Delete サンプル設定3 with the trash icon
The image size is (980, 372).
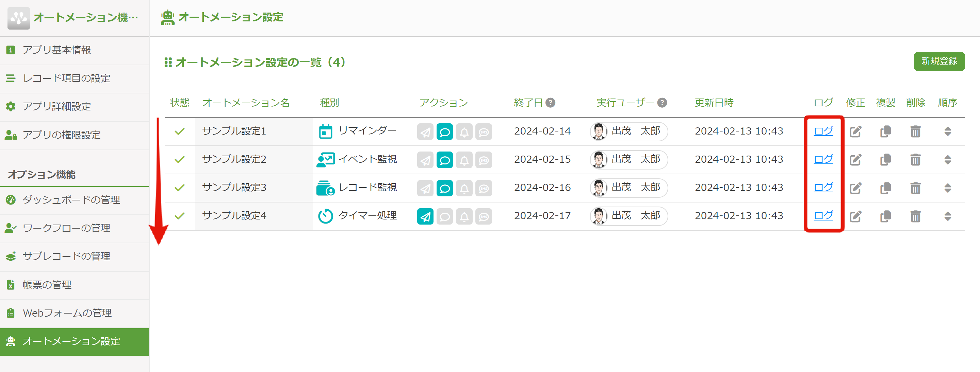[915, 188]
